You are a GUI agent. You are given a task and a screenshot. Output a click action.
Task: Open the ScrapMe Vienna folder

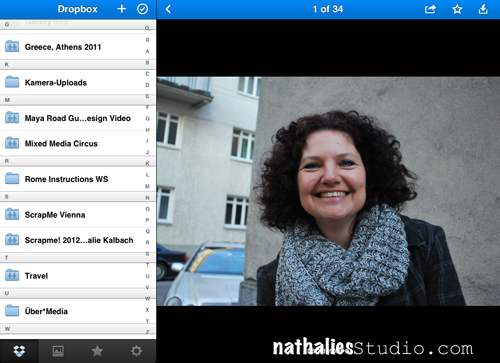pyautogui.click(x=72, y=215)
